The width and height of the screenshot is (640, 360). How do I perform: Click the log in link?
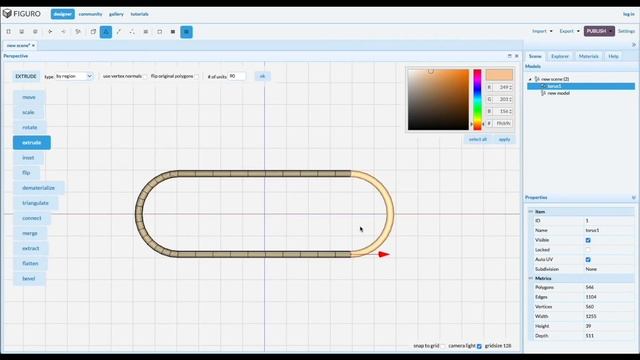[629, 14]
